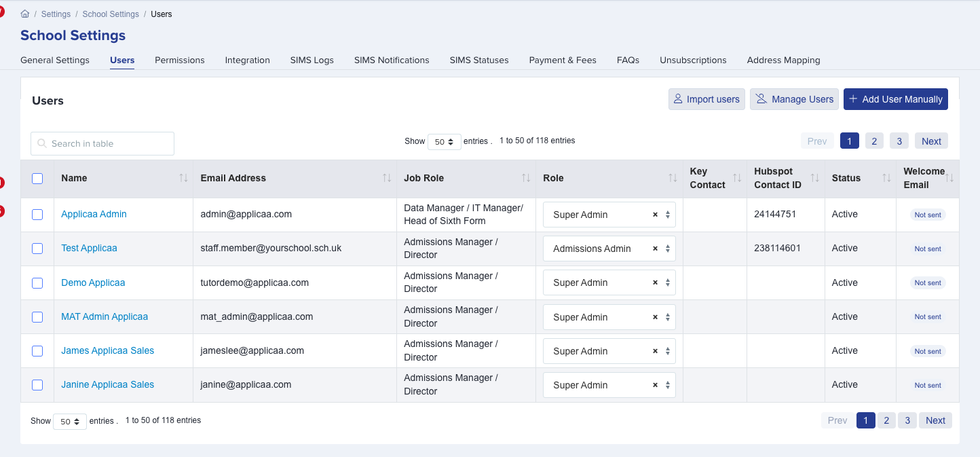The height and width of the screenshot is (457, 980).
Task: Switch to Integration tab
Action: (x=248, y=60)
